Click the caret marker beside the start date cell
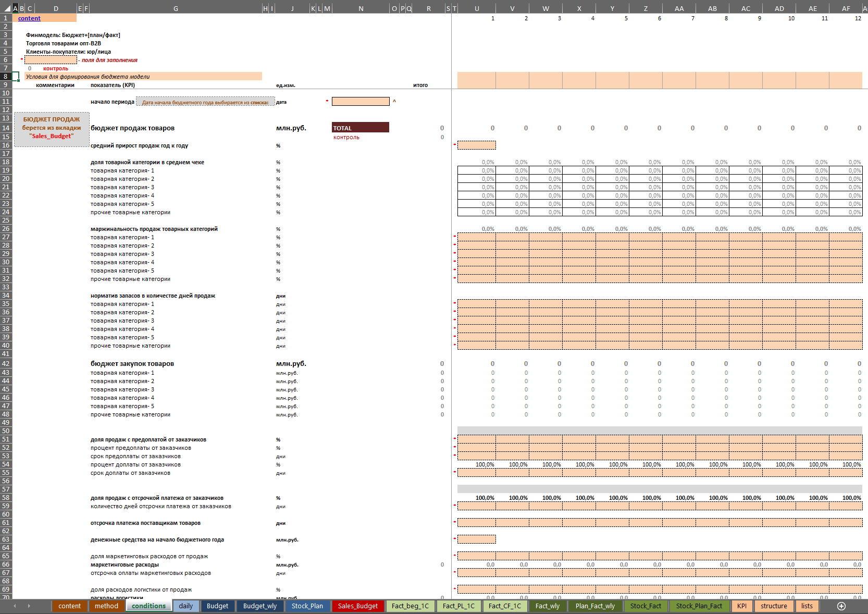 [x=394, y=102]
